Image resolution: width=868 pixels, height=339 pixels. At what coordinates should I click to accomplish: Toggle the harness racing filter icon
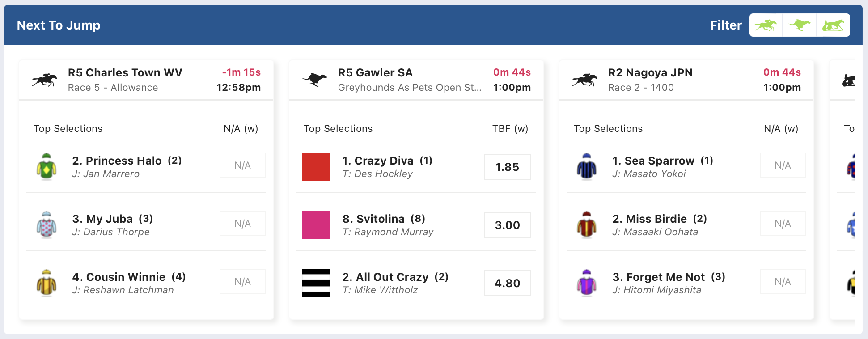(833, 25)
